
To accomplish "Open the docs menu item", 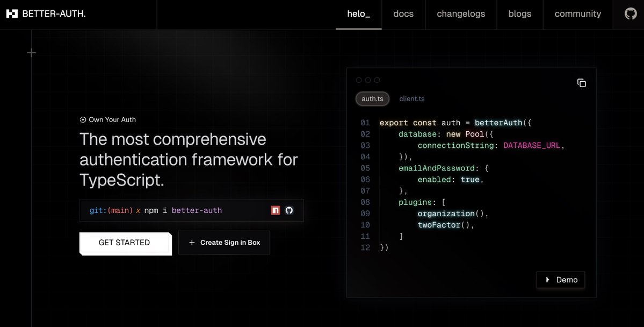I will (x=403, y=14).
